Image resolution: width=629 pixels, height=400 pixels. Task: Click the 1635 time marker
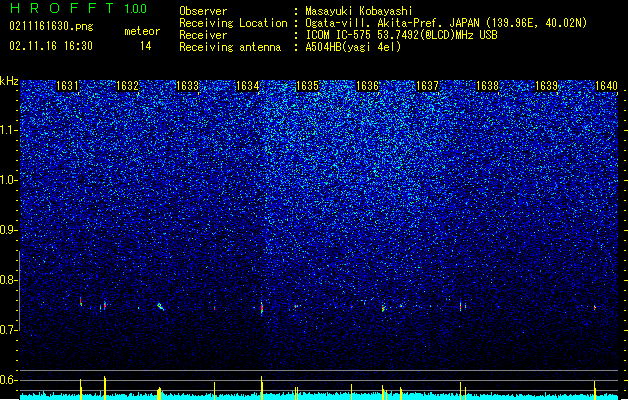tap(307, 86)
